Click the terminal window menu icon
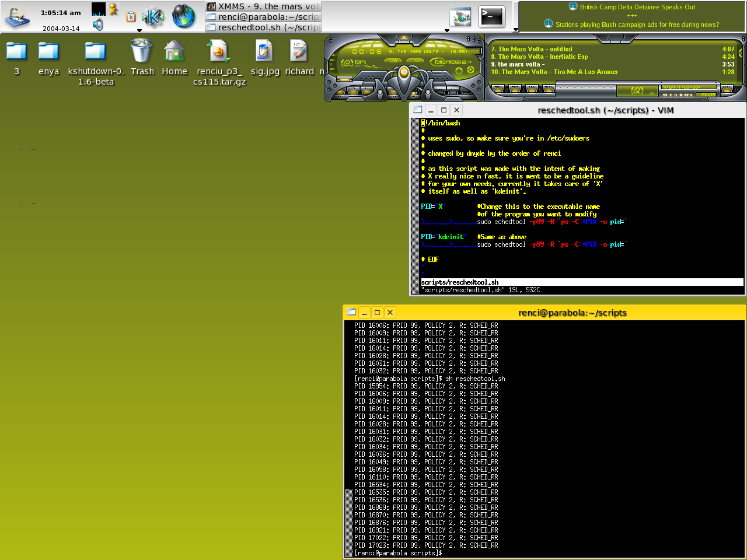This screenshot has height=560, width=747. coord(351,312)
